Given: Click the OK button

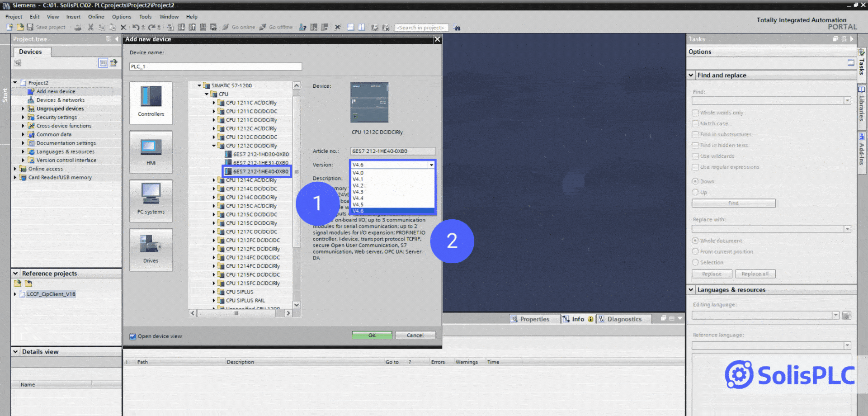Looking at the screenshot, I should pyautogui.click(x=372, y=336).
